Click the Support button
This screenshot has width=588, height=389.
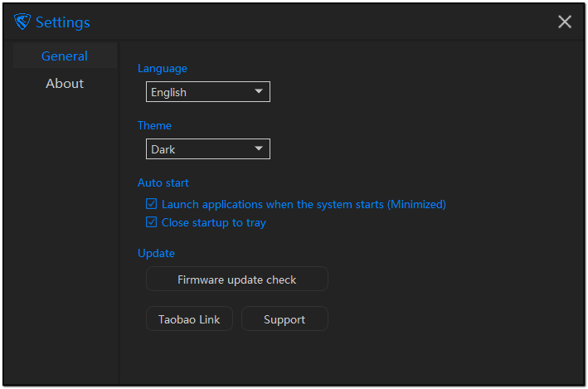click(x=284, y=319)
